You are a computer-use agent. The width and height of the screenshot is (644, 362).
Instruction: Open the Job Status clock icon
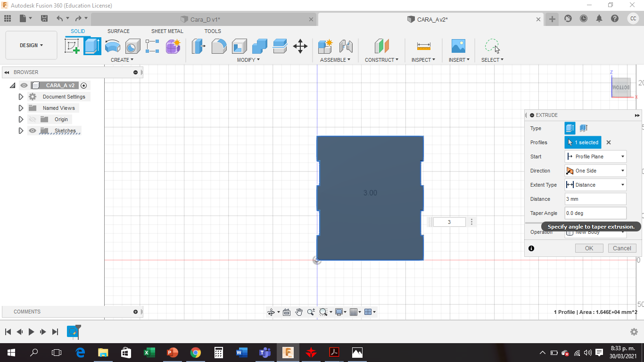(584, 19)
